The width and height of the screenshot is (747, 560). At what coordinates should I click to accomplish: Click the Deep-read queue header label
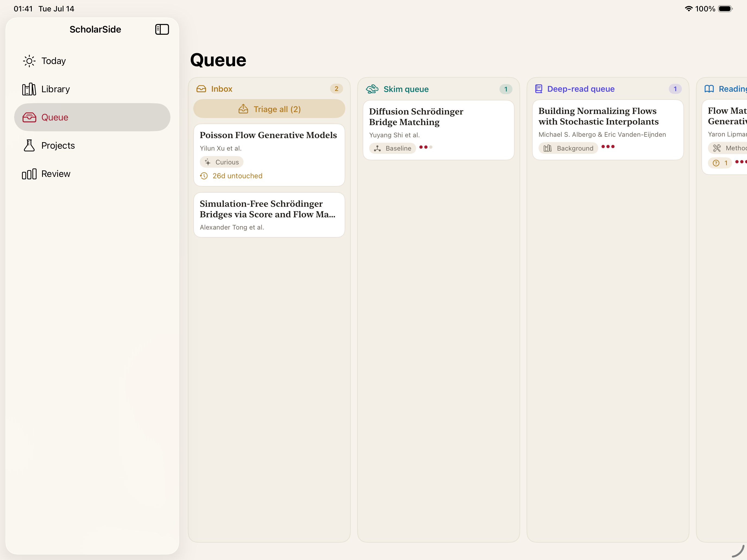pos(581,89)
